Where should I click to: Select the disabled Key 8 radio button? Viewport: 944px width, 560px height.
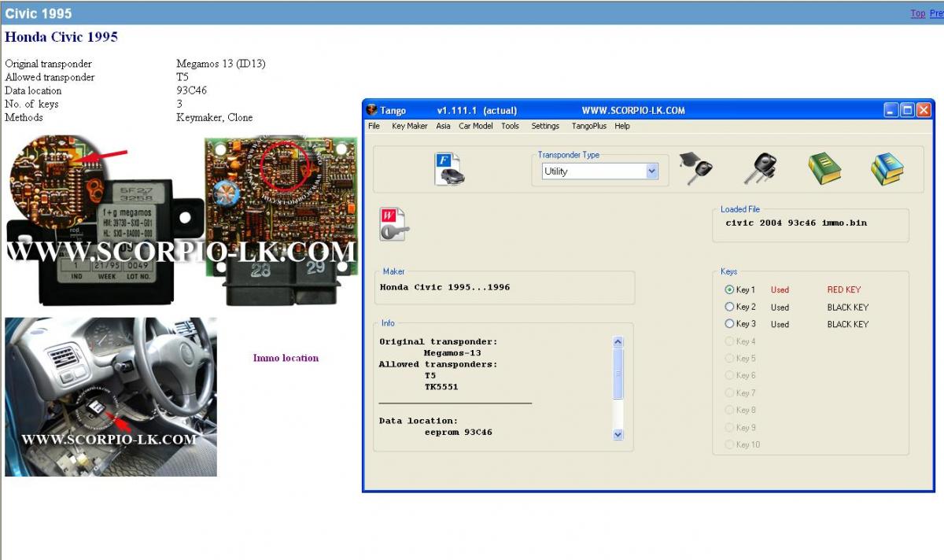tap(729, 410)
